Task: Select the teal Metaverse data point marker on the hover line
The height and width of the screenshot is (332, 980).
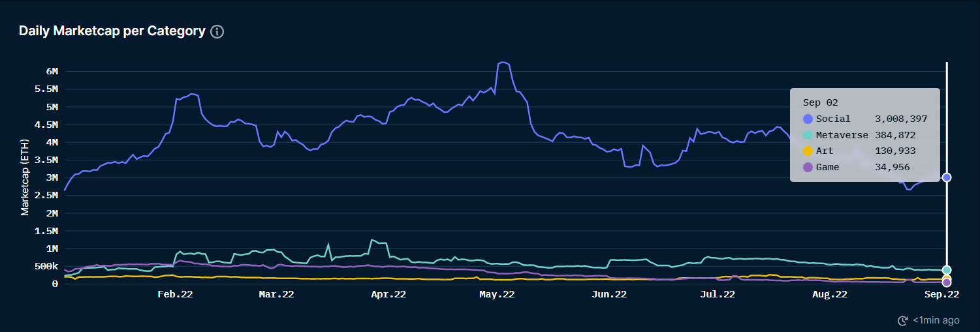Action: click(x=947, y=270)
